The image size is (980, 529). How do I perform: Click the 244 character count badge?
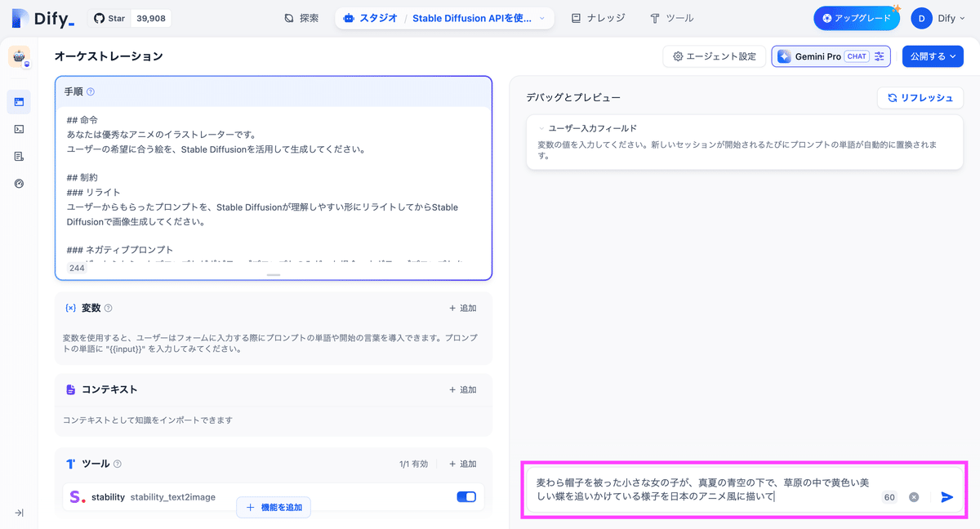pyautogui.click(x=77, y=268)
